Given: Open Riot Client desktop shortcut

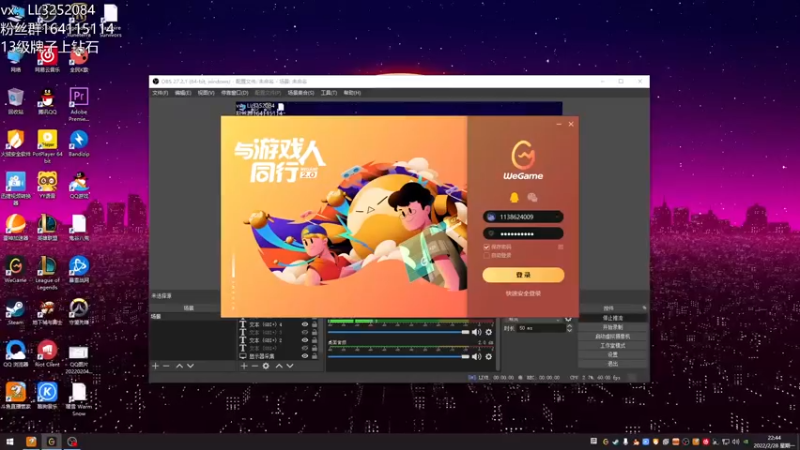Looking at the screenshot, I should point(47,354).
